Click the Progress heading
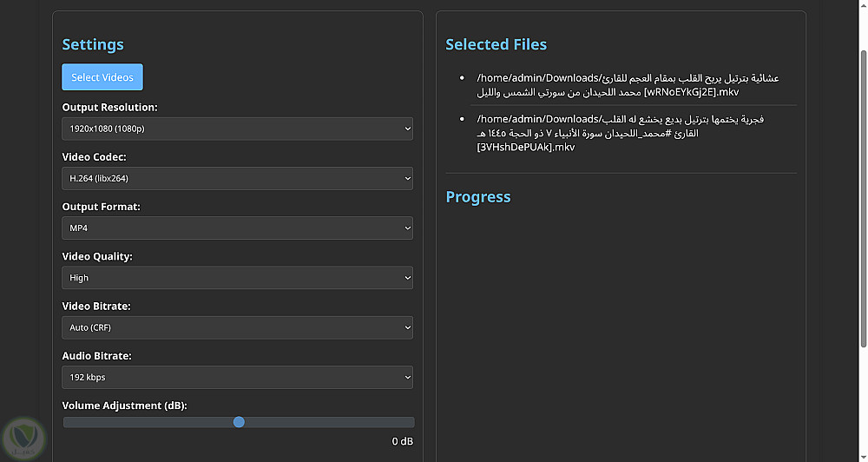This screenshot has height=462, width=868. click(x=478, y=197)
